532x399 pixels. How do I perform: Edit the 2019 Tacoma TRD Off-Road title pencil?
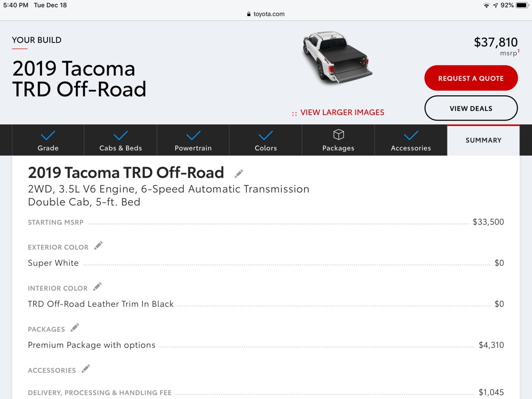click(239, 173)
